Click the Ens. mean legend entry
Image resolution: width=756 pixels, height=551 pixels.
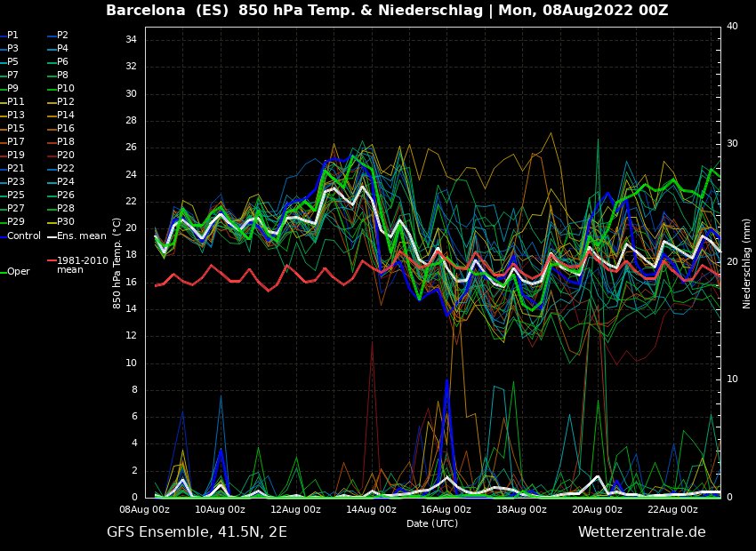tap(77, 236)
